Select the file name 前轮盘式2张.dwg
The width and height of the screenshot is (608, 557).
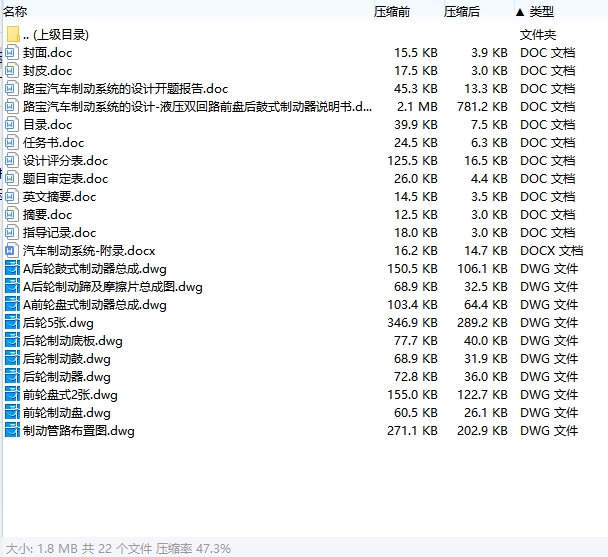click(70, 395)
